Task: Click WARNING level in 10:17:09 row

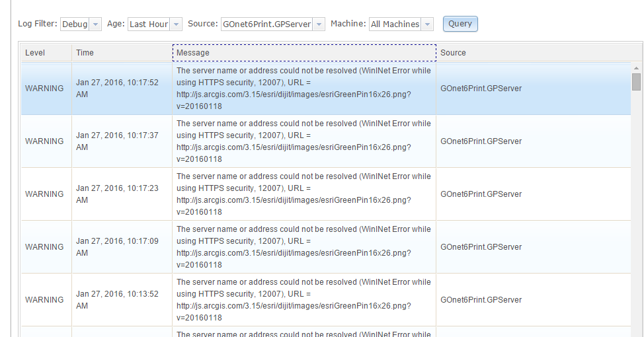Action: (44, 247)
